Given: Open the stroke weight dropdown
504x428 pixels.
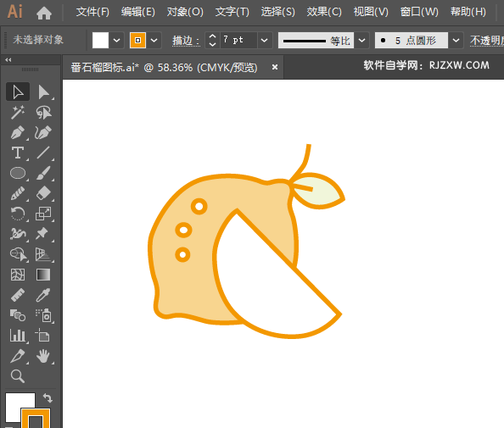Looking at the screenshot, I should [264, 41].
